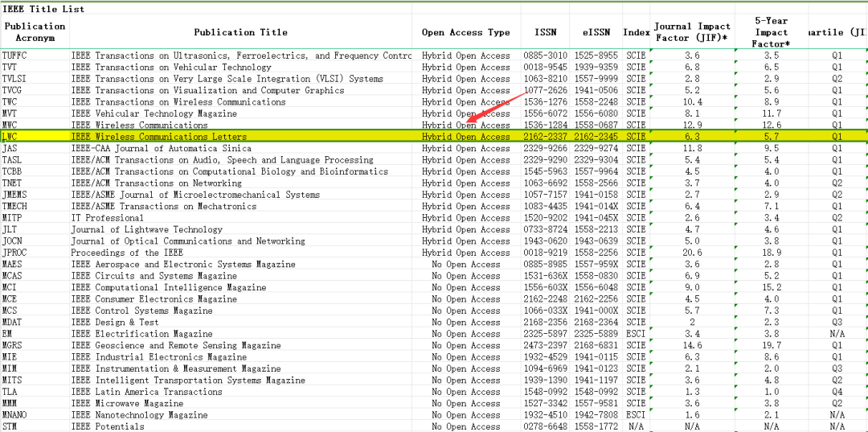Select 'IEEE Wireless Communications Letters' title cell
This screenshot has width=868, height=432.
240,136
